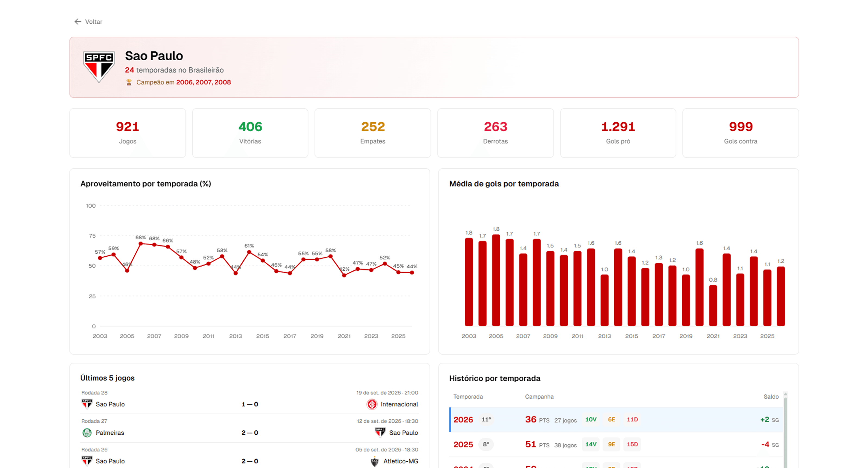
Task: Click the Média de gols por temporada heading
Action: click(504, 184)
